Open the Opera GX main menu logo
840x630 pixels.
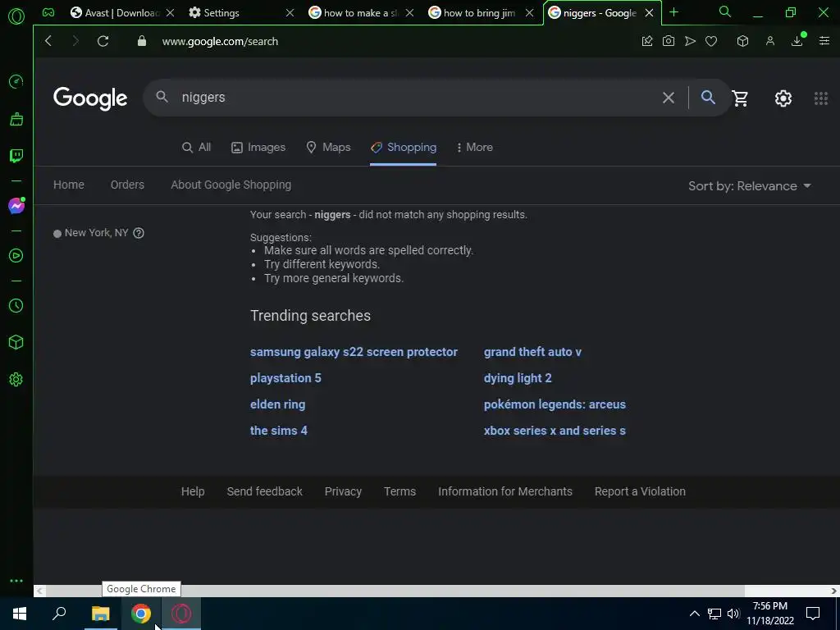tap(16, 16)
